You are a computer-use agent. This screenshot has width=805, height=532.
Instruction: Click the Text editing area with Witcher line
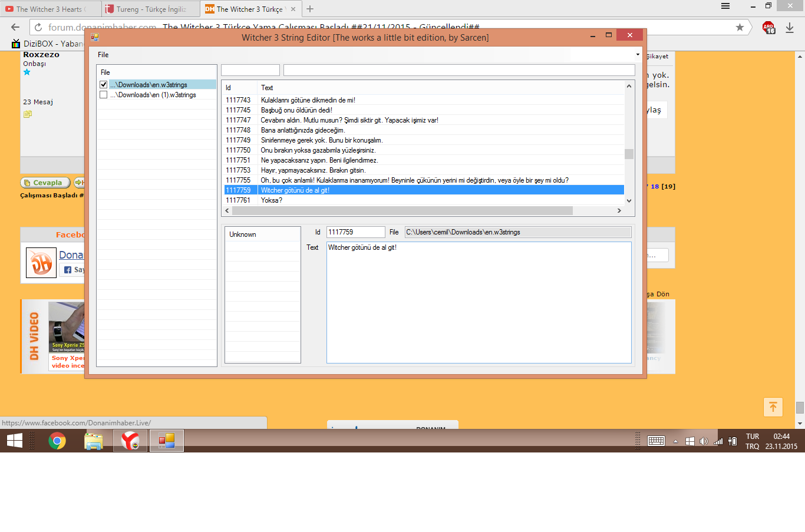pos(479,303)
